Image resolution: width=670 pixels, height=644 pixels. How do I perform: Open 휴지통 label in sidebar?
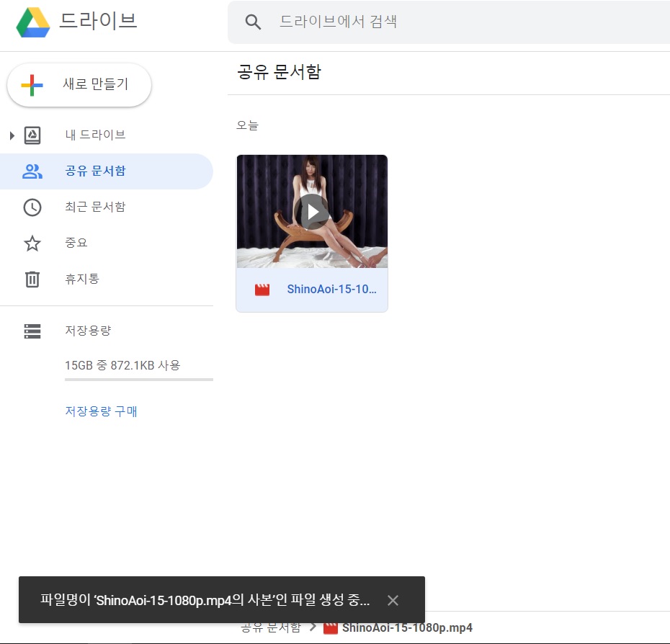coord(82,279)
